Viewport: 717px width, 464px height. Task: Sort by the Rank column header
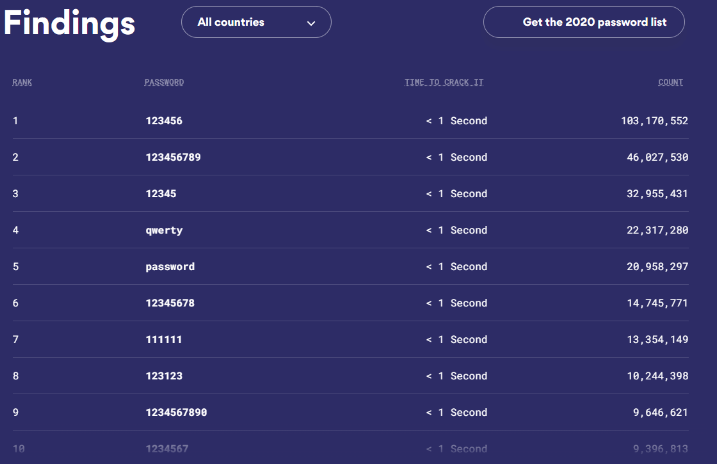click(x=22, y=82)
